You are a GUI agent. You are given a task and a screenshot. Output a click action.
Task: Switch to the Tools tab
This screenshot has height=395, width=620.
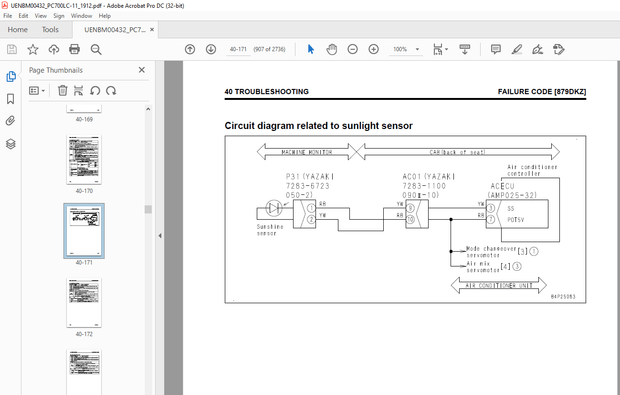pyautogui.click(x=50, y=30)
